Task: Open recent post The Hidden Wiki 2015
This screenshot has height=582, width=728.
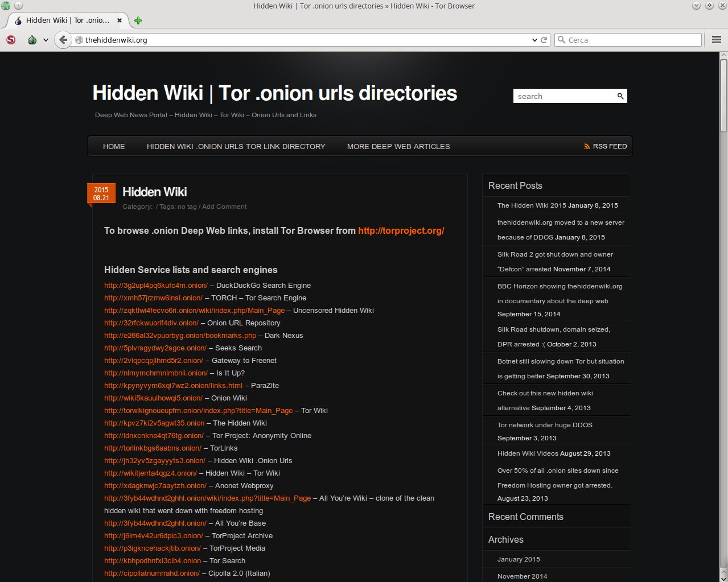Action: click(532, 205)
